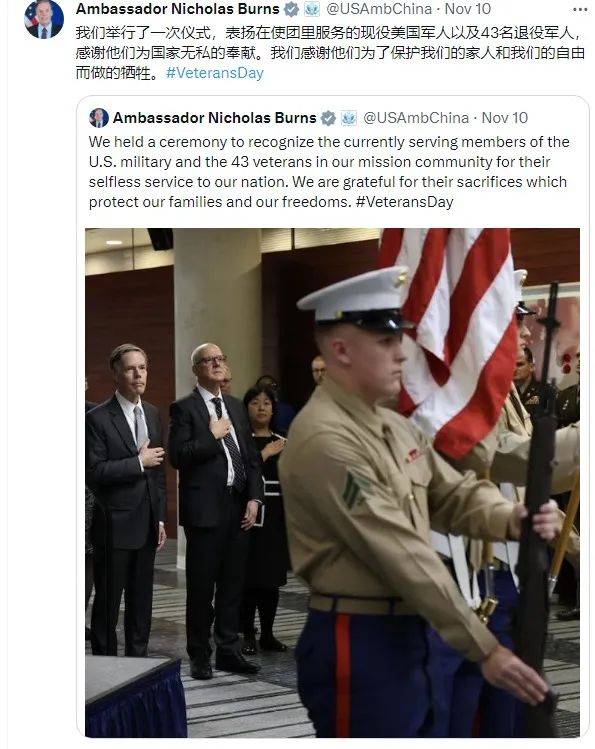The height and width of the screenshot is (749, 595).
Task: Open the top Ambassador Nicholas Burns name link
Action: pos(178,9)
